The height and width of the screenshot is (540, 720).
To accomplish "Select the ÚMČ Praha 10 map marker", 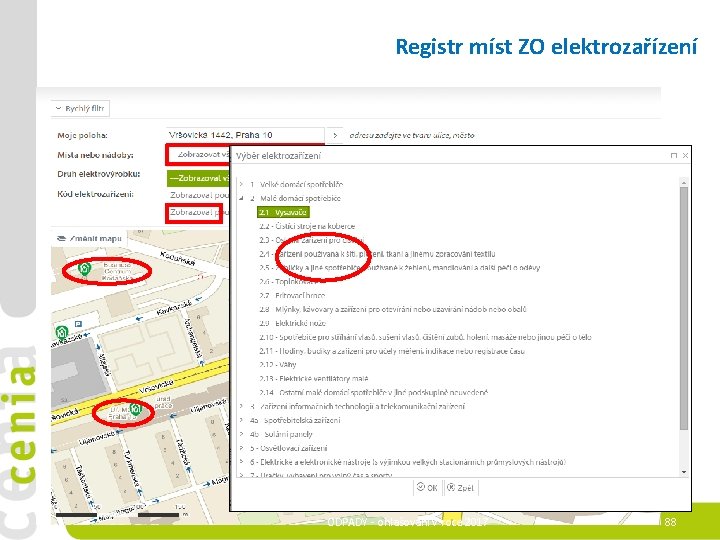I will pyautogui.click(x=135, y=409).
